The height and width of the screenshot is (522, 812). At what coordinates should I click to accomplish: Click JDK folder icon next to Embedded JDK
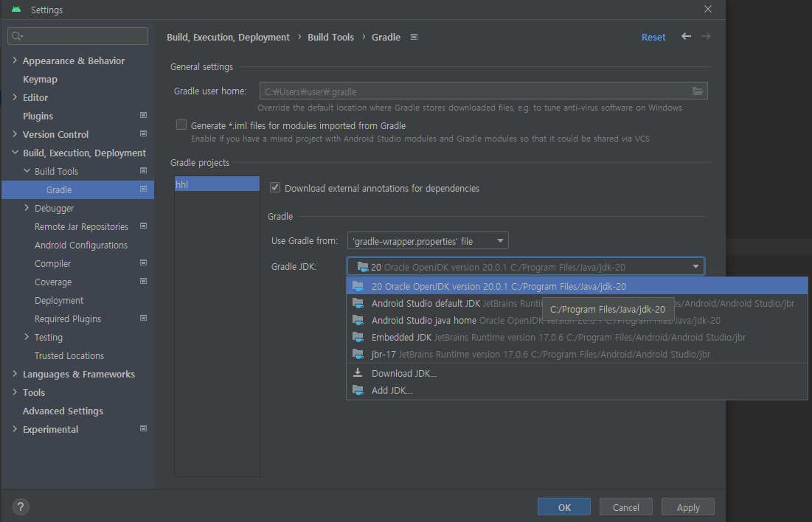click(358, 337)
